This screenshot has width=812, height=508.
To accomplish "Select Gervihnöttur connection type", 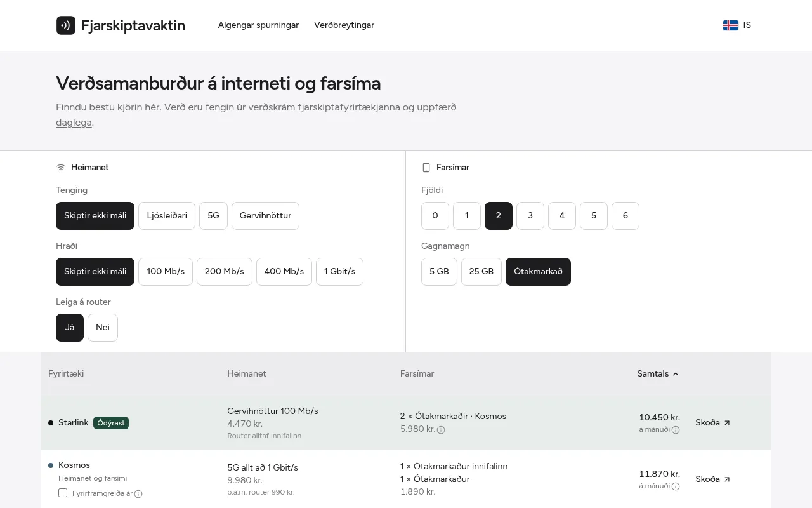I will point(265,216).
